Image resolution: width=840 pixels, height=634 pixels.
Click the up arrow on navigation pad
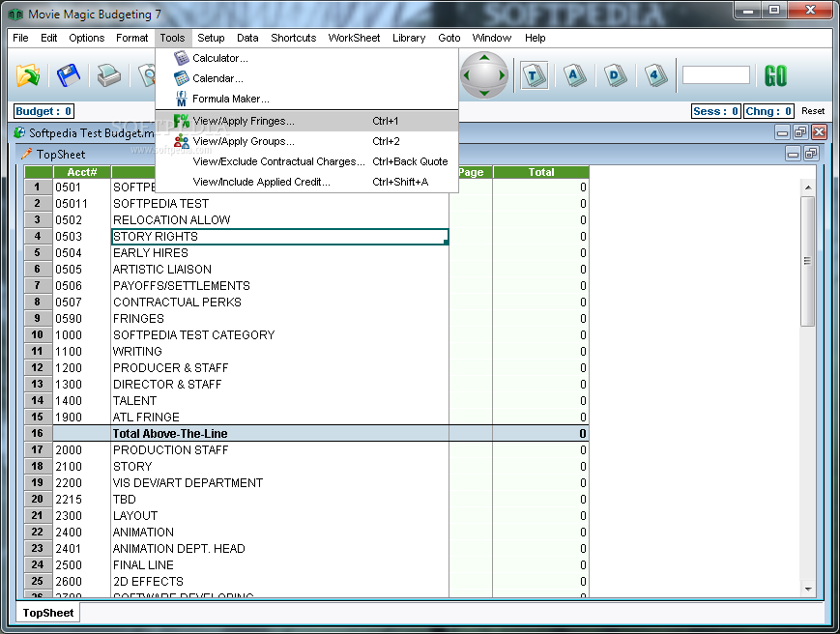pos(484,58)
